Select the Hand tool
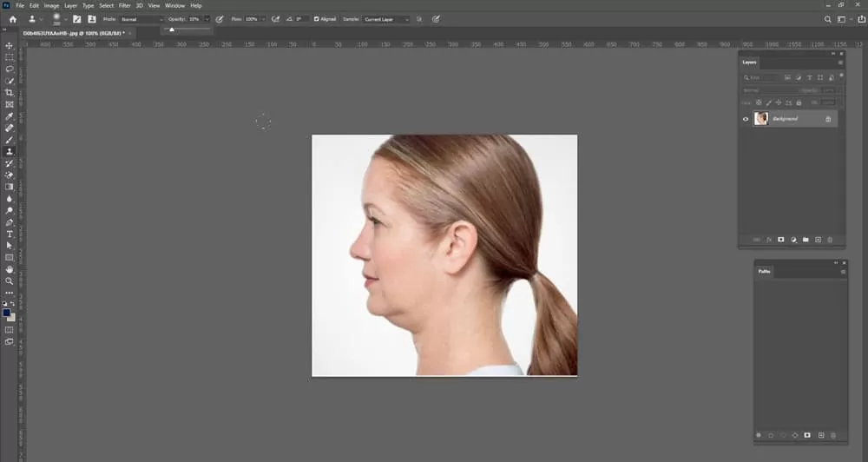The image size is (868, 462). (9, 269)
